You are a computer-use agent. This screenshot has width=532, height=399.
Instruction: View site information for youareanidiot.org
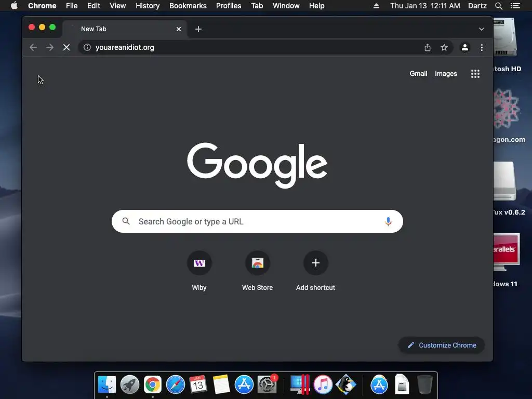[87, 47]
